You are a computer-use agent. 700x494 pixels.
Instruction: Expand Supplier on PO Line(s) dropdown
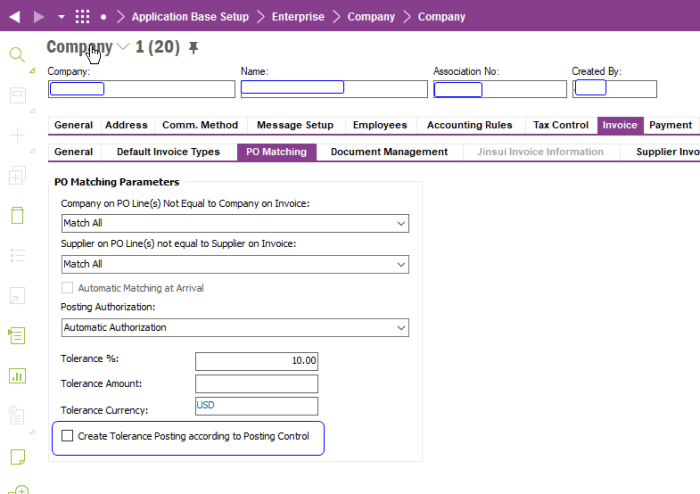[x=401, y=265]
